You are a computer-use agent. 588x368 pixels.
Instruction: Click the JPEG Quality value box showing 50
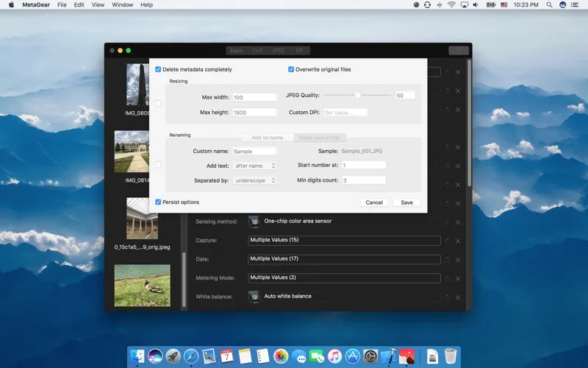[405, 96]
